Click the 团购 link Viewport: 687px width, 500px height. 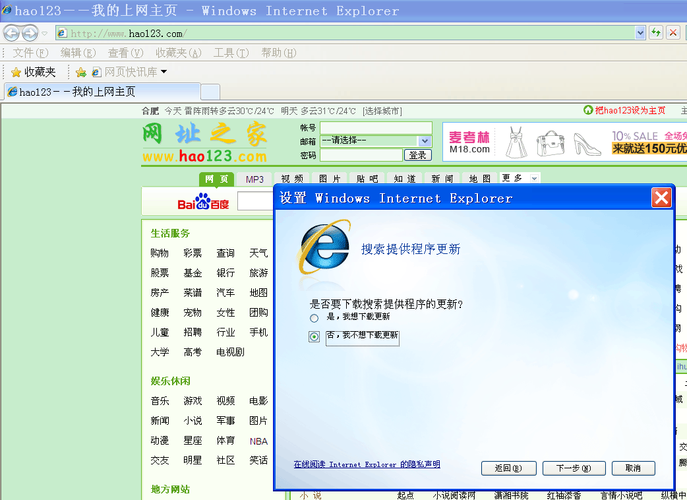click(x=259, y=312)
